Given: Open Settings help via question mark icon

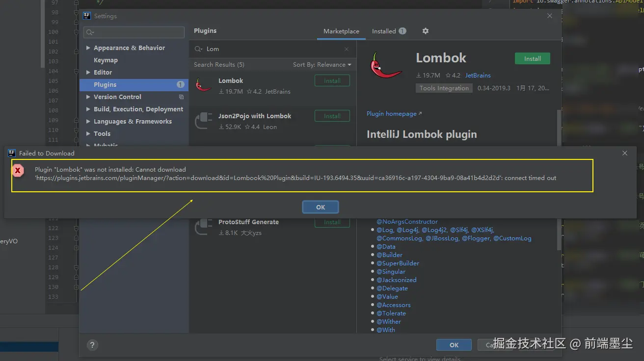Looking at the screenshot, I should click(x=92, y=345).
